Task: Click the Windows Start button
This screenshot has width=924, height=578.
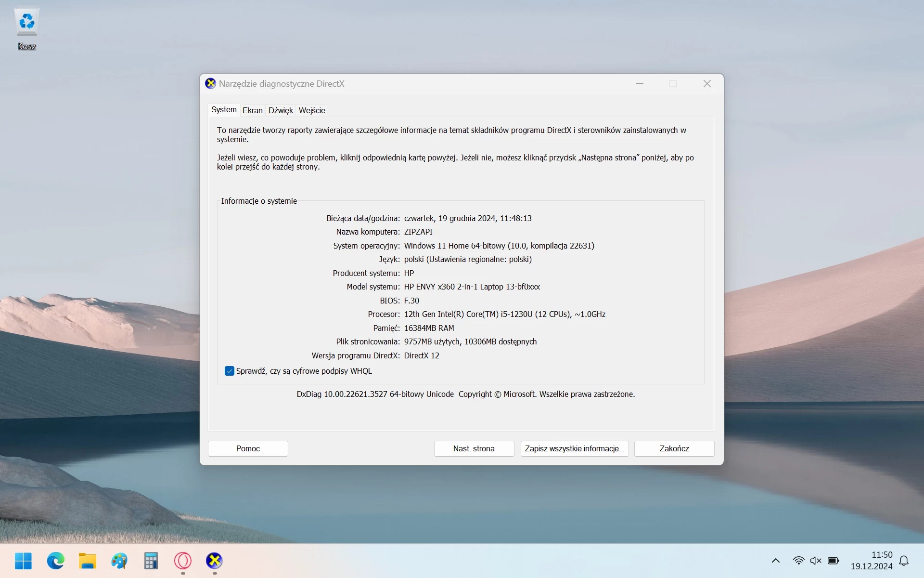Action: pyautogui.click(x=23, y=561)
